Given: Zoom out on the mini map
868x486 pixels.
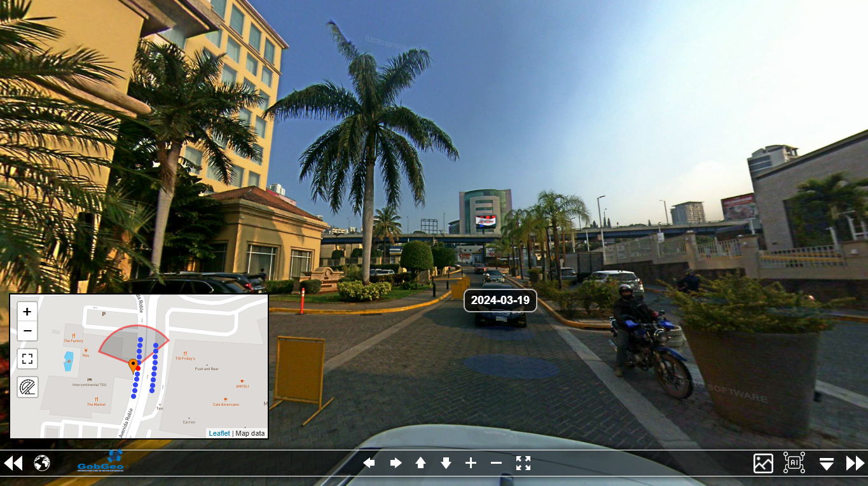Looking at the screenshot, I should click(27, 331).
